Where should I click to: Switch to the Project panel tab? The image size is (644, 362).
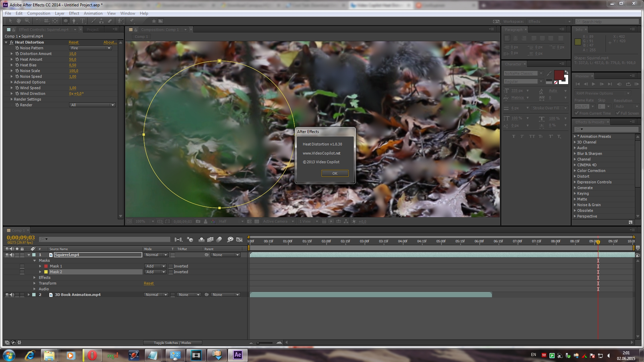coord(93,29)
